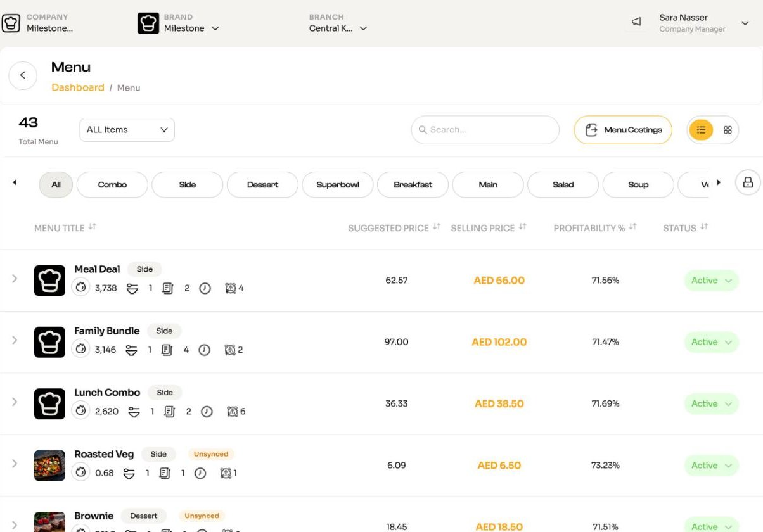Click the allergen icon in the Lunch Combo row
Viewport: 763px width, 532px height.
[x=233, y=412]
